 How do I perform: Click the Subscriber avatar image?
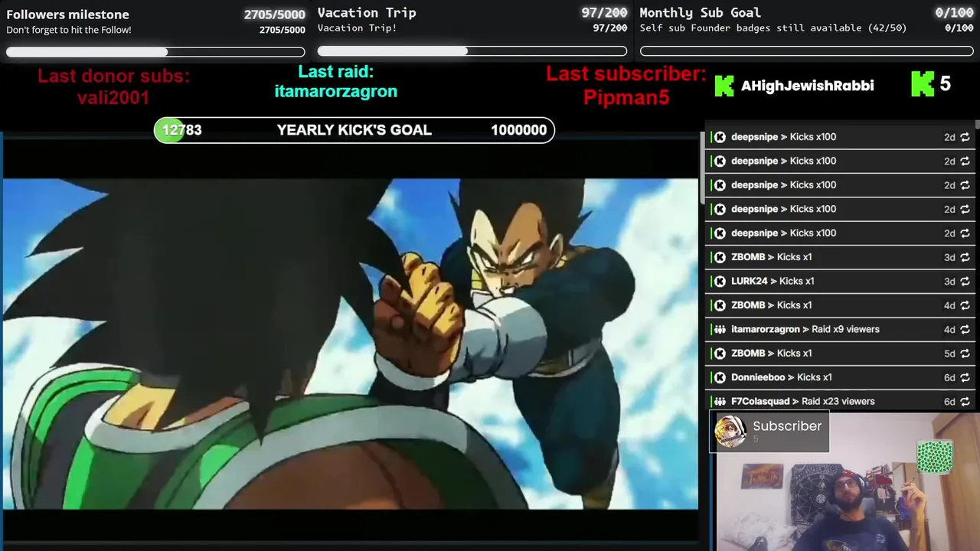click(730, 432)
